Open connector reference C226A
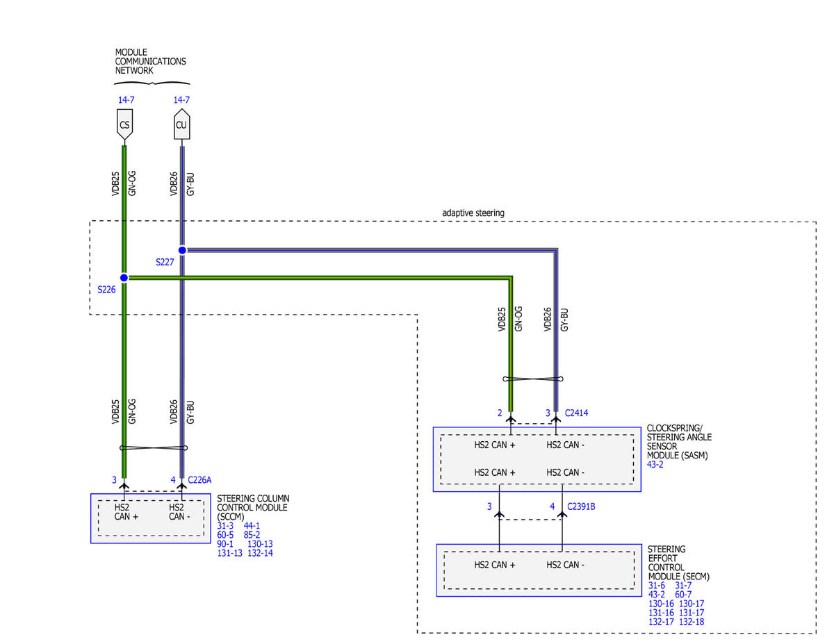The height and width of the screenshot is (644, 834). click(199, 480)
